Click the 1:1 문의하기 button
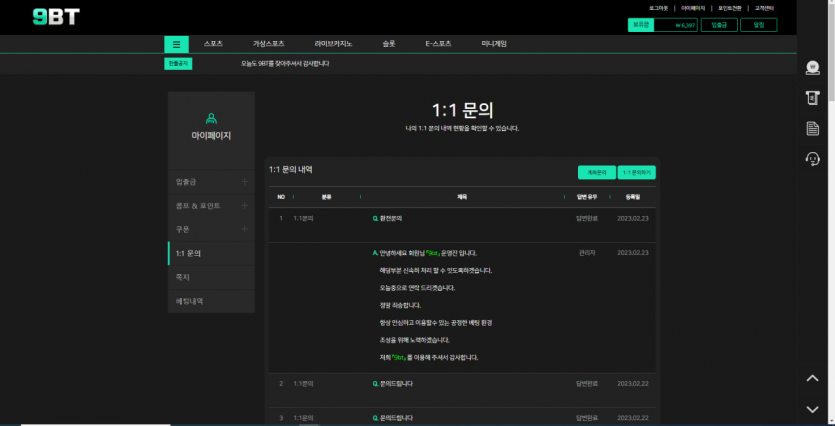 (x=636, y=172)
